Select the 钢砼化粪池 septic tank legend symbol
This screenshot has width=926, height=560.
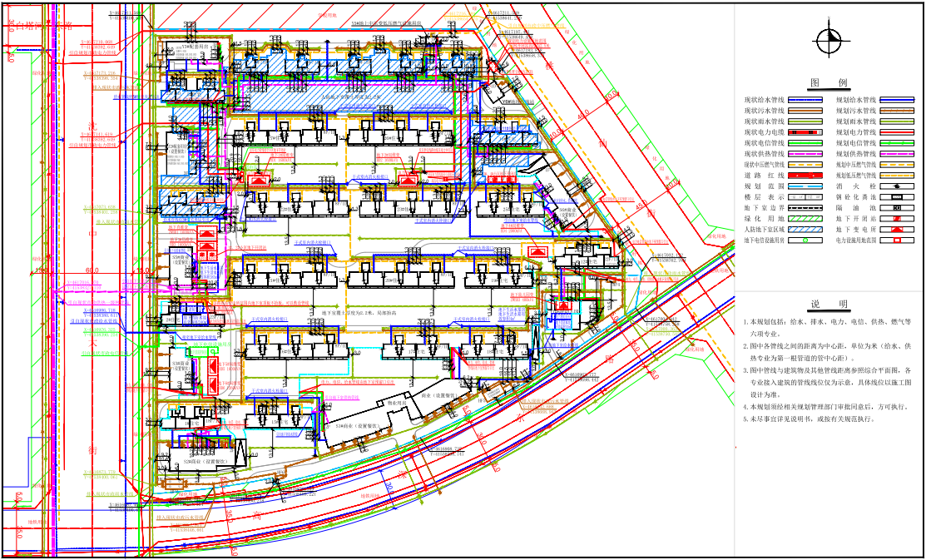point(898,197)
